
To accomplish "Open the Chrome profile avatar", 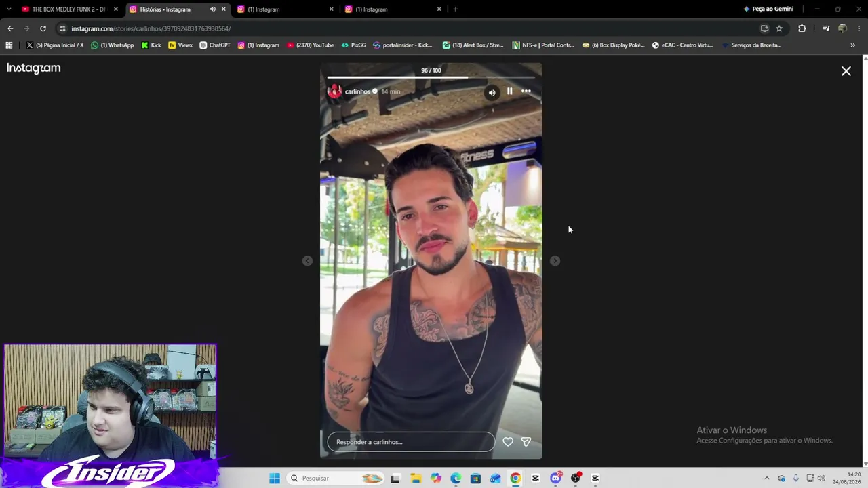I will click(842, 28).
